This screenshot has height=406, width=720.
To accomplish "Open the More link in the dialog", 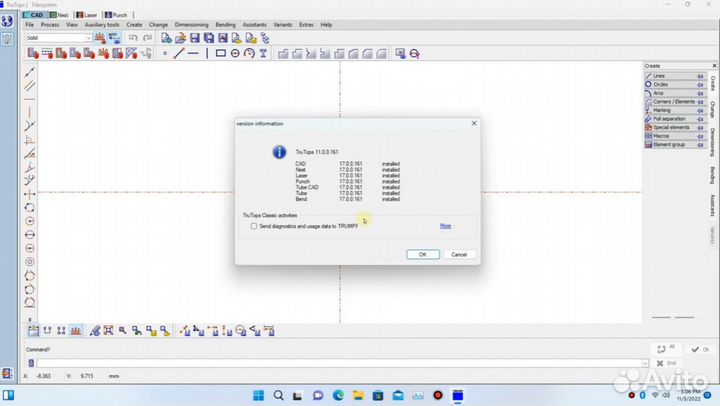I will point(445,226).
